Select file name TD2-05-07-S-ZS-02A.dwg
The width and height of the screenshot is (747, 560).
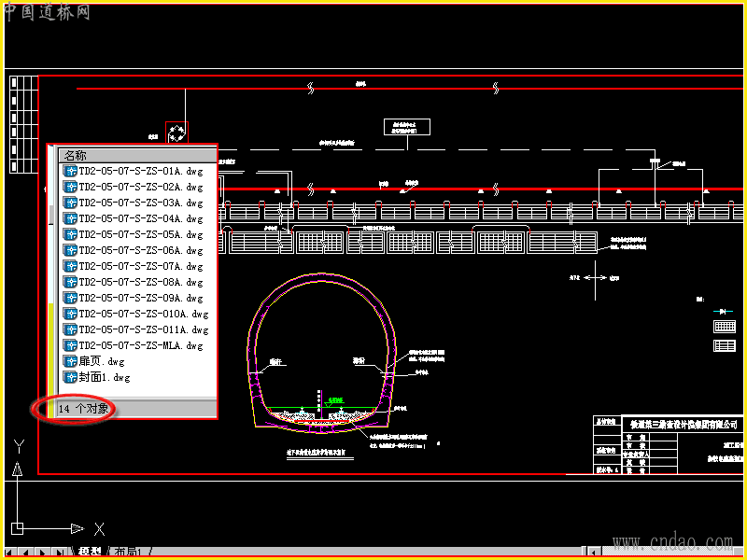click(141, 187)
